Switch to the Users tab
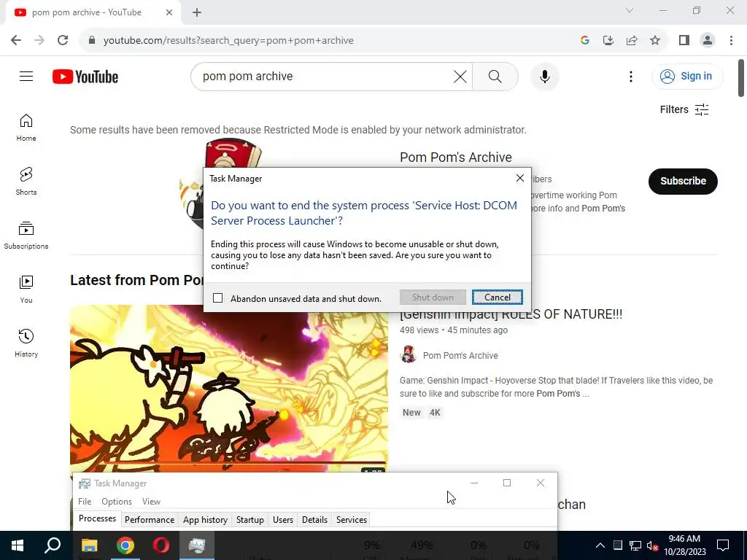The image size is (747, 560). [283, 519]
